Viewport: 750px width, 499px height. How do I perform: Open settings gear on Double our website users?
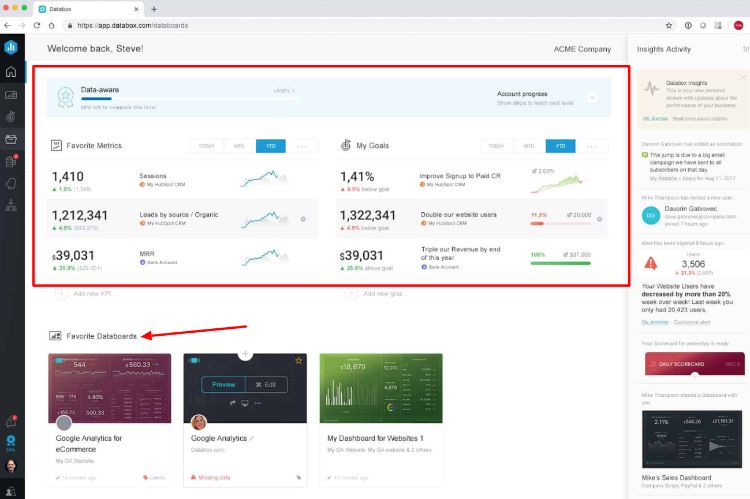point(599,219)
